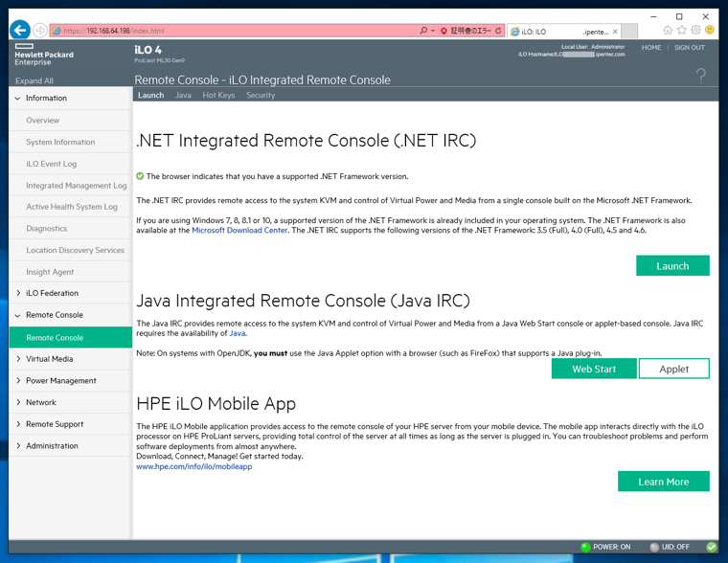Launch the .NET Integrated Remote Console

[672, 265]
